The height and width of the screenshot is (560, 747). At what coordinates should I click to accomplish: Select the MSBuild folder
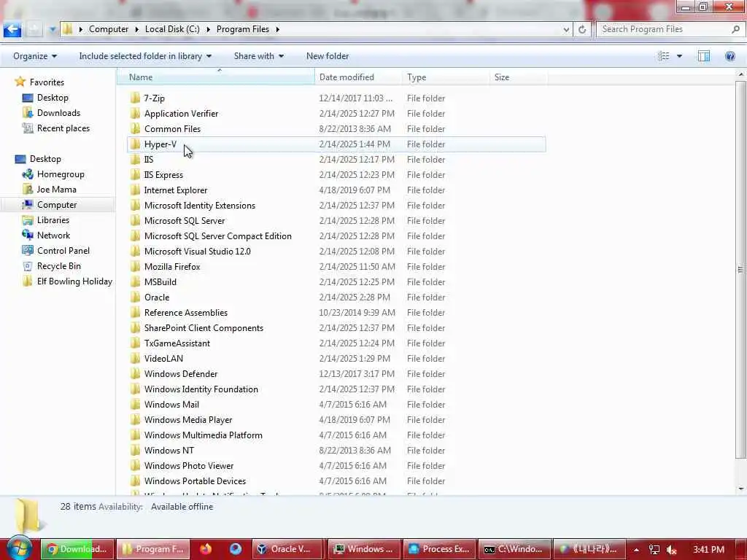coord(336,282)
